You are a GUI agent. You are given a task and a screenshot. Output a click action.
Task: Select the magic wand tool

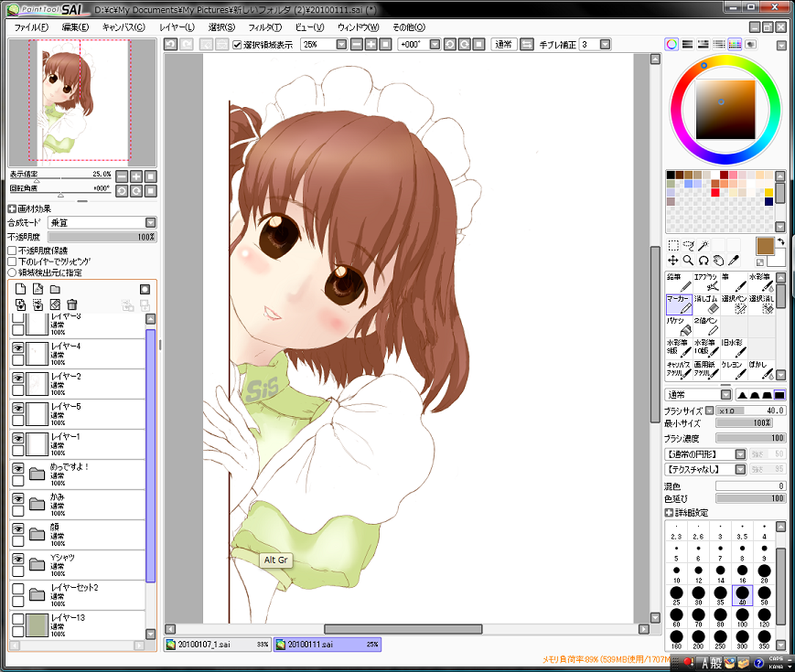click(x=704, y=246)
